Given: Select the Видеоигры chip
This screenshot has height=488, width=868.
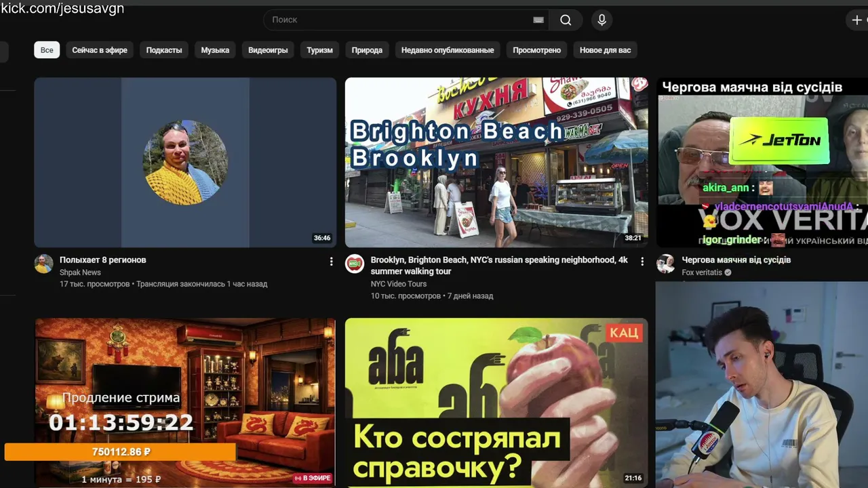Looking at the screenshot, I should coord(268,50).
